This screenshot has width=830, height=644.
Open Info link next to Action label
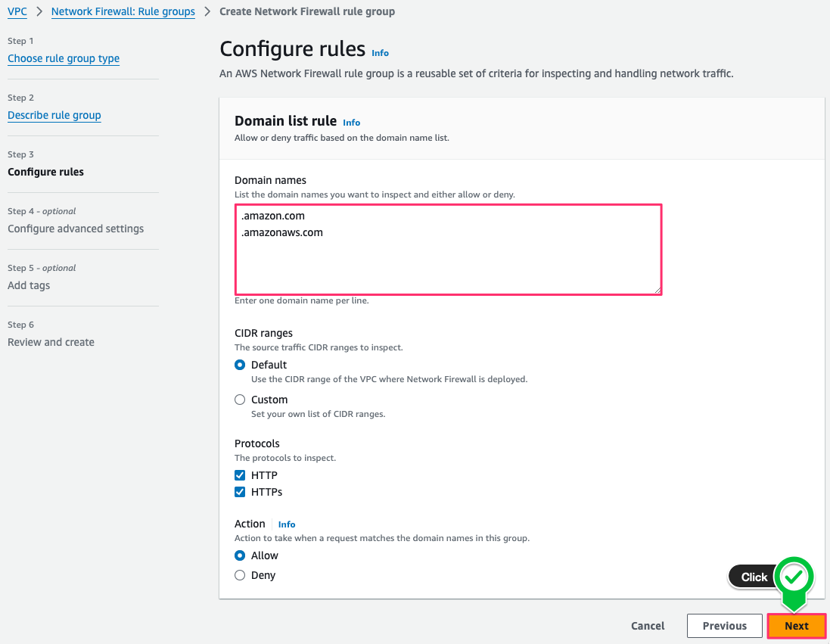[x=287, y=524]
